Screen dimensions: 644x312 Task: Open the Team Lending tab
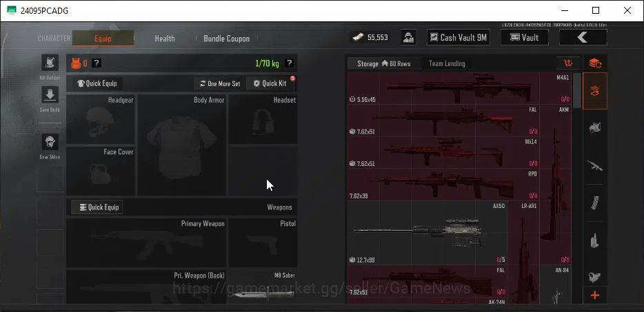pyautogui.click(x=447, y=63)
